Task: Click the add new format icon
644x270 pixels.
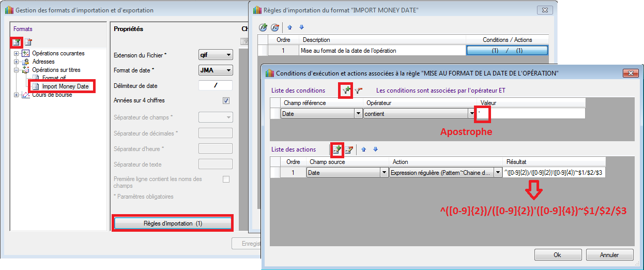Action: point(17,42)
